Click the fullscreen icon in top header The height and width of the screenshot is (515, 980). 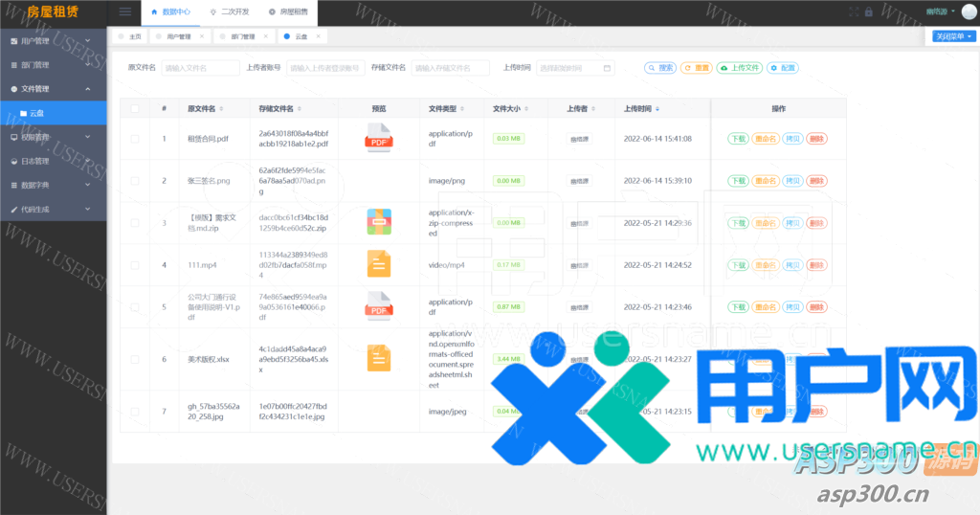pyautogui.click(x=854, y=12)
